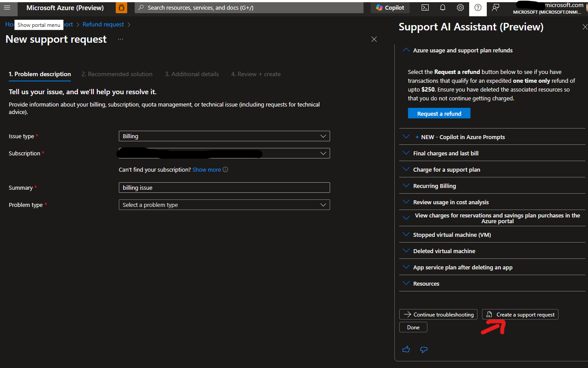Click thumbs up feedback icon

click(406, 350)
